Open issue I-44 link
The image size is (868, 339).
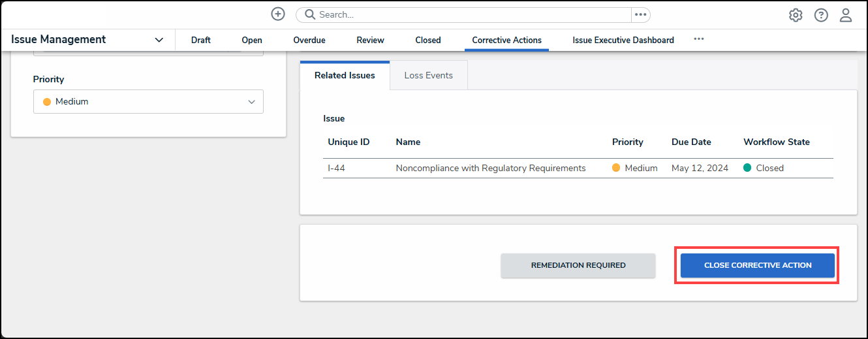[x=337, y=168]
